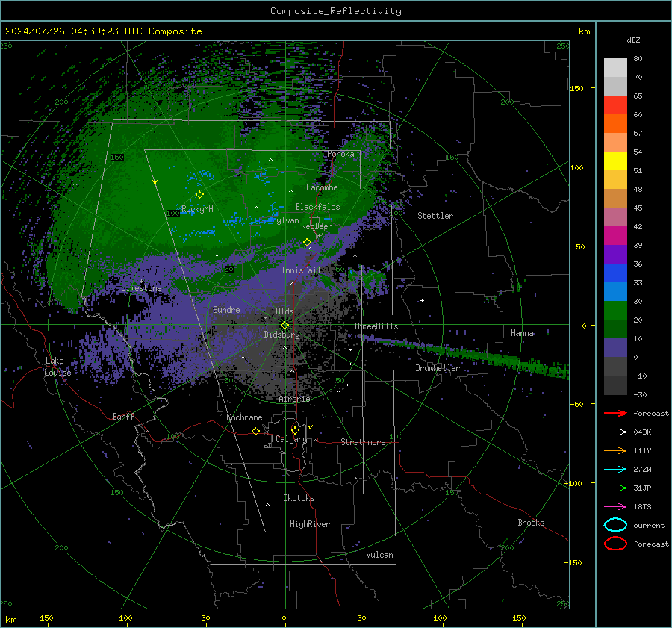Image resolution: width=672 pixels, height=628 pixels.
Task: Click the Airdrie city label
Action: 294,399
